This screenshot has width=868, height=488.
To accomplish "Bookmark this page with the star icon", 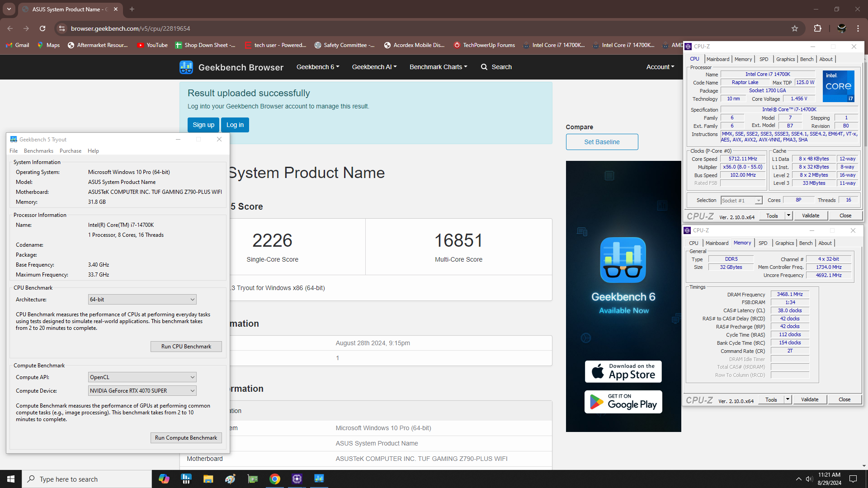I will click(x=795, y=28).
